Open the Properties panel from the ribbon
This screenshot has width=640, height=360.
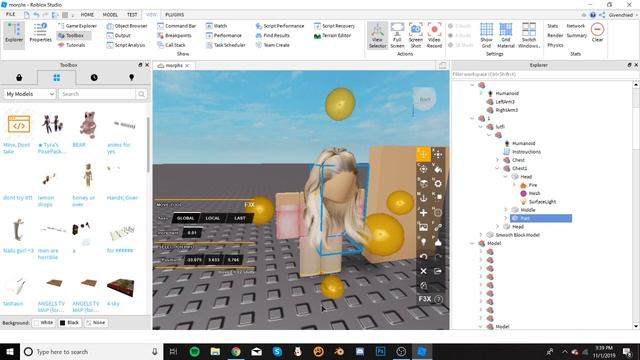[x=40, y=33]
